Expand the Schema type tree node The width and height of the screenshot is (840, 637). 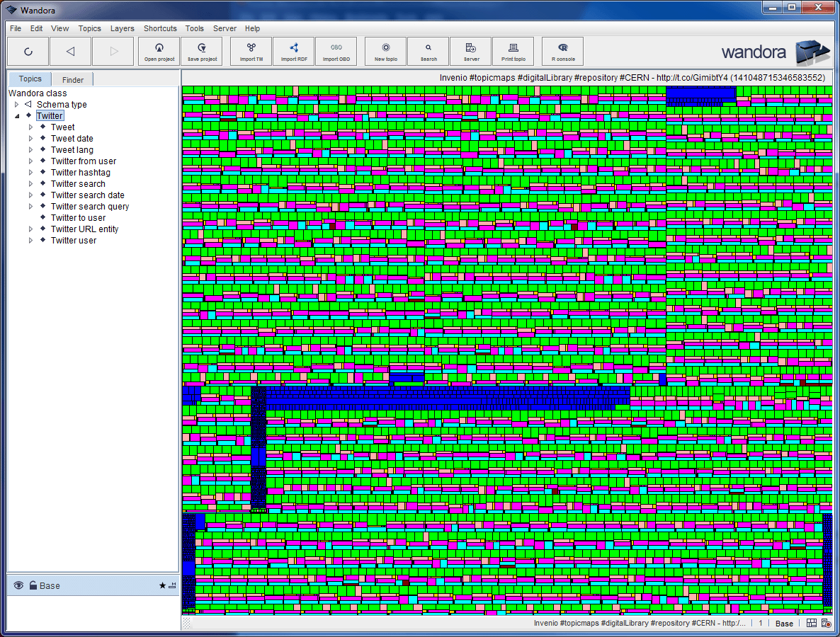17,105
